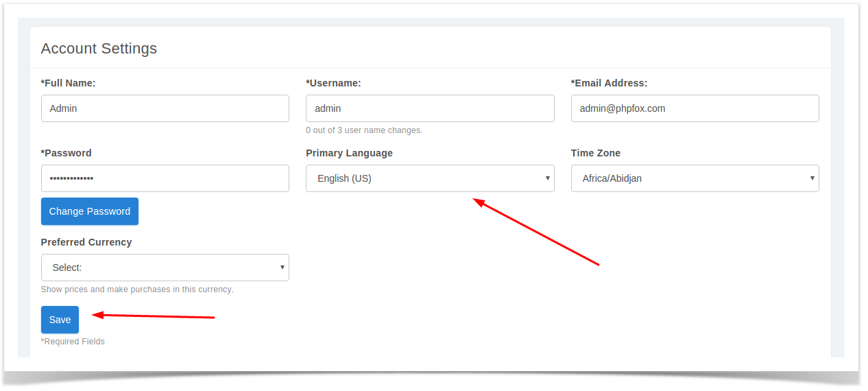The height and width of the screenshot is (391, 868).
Task: Click the currency help text below dropdown
Action: pos(137,289)
